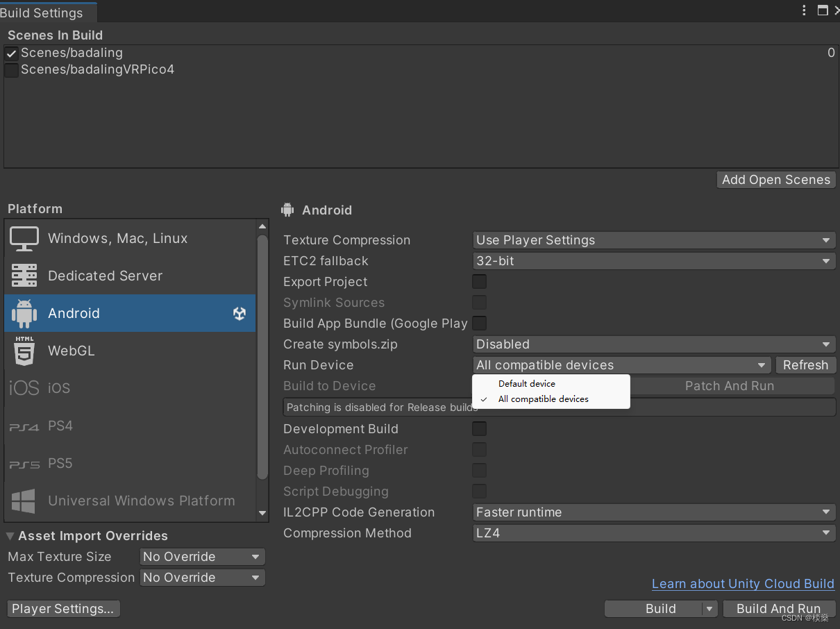Open Player Settings...
The width and height of the screenshot is (840, 629).
tap(63, 609)
